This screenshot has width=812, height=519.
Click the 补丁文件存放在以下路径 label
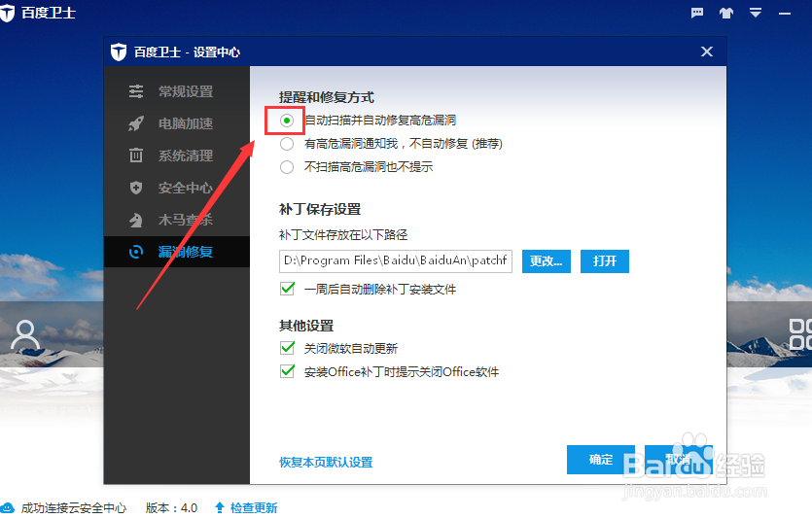pos(343,235)
